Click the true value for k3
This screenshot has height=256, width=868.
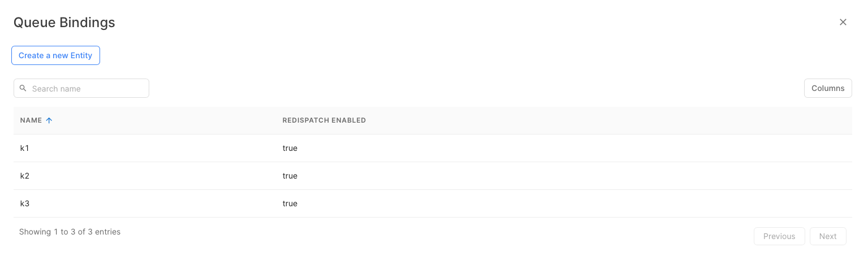(290, 203)
